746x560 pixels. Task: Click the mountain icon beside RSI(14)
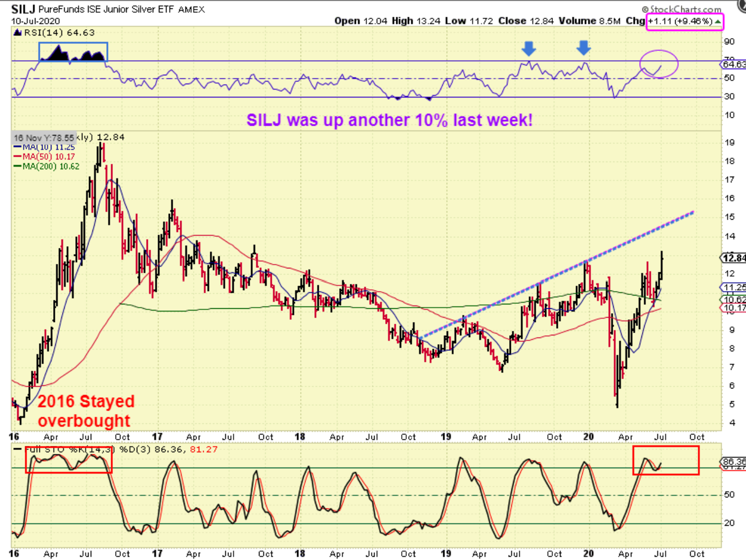tap(18, 33)
